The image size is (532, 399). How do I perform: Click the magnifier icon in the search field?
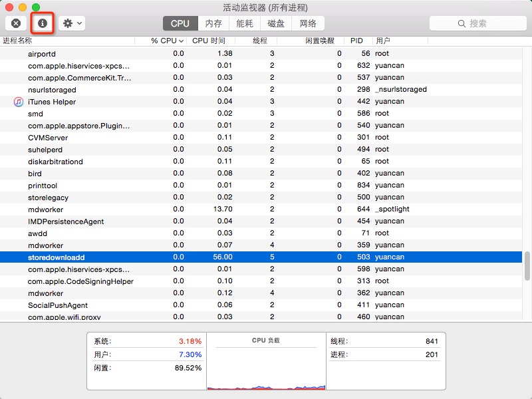462,23
